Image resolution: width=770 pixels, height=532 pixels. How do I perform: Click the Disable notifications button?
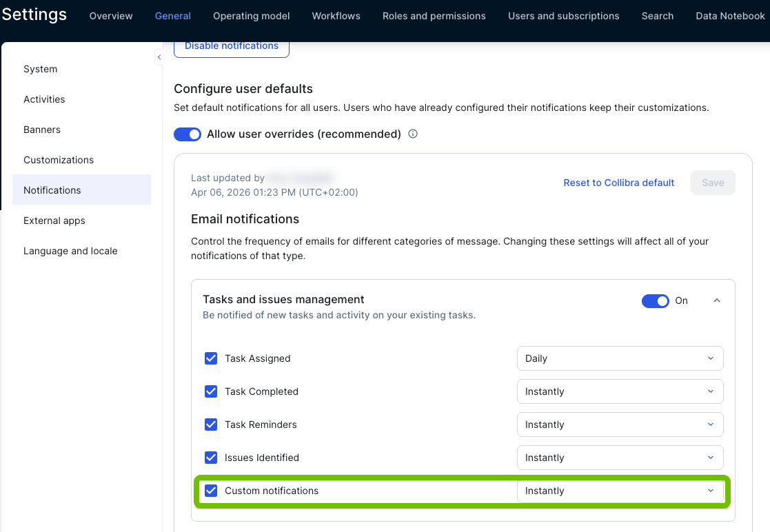tap(232, 48)
